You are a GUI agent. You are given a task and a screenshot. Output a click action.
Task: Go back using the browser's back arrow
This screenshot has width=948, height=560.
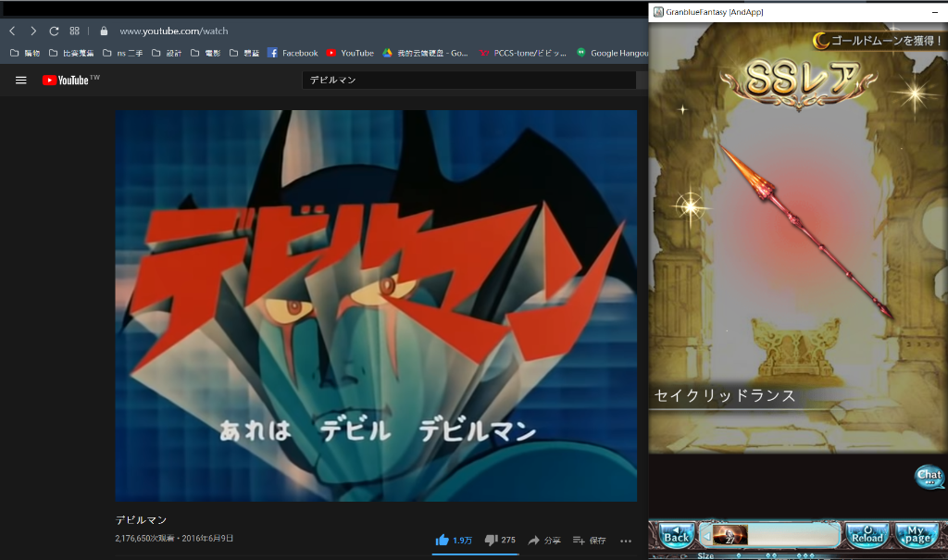12,31
